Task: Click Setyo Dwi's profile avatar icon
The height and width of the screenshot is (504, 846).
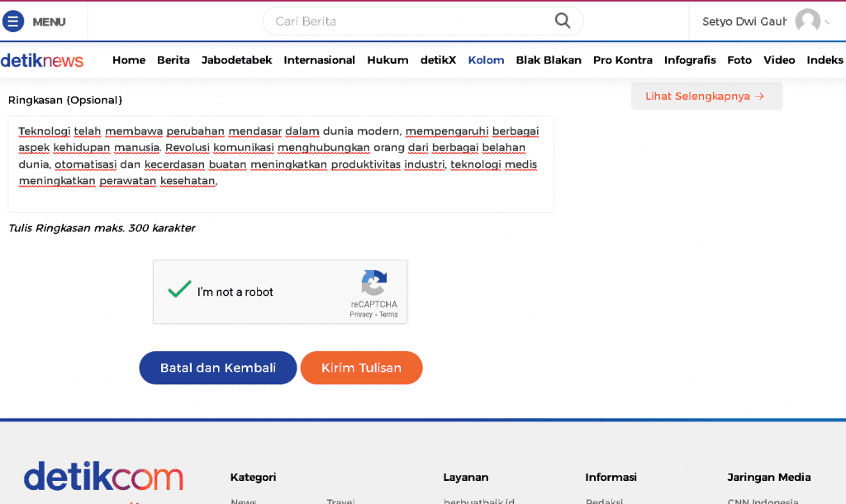Action: point(808,21)
